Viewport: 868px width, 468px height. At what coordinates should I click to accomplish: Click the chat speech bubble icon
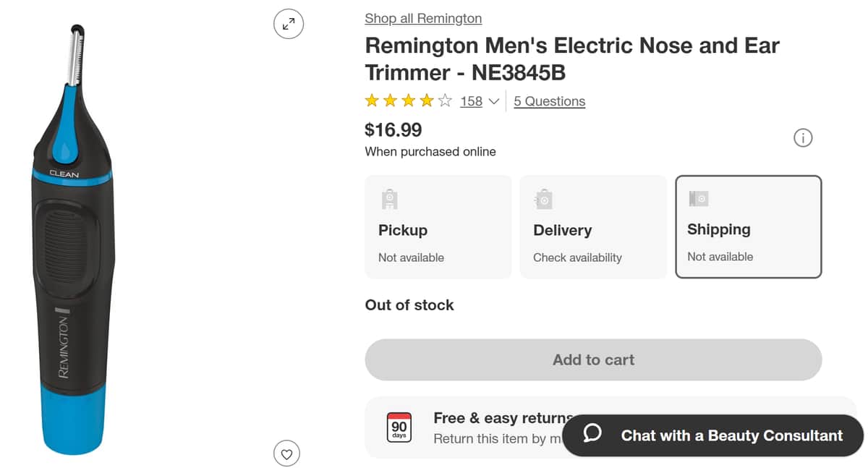coord(592,434)
